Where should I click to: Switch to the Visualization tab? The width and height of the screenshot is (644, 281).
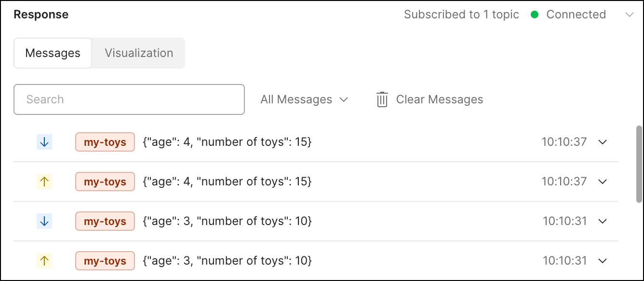tap(139, 53)
